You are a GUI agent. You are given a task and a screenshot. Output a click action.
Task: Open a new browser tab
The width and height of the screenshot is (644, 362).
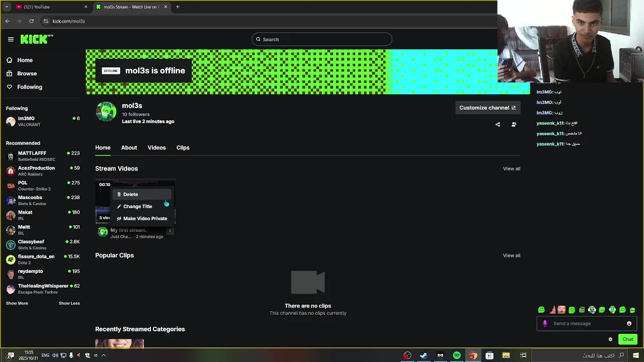click(178, 7)
